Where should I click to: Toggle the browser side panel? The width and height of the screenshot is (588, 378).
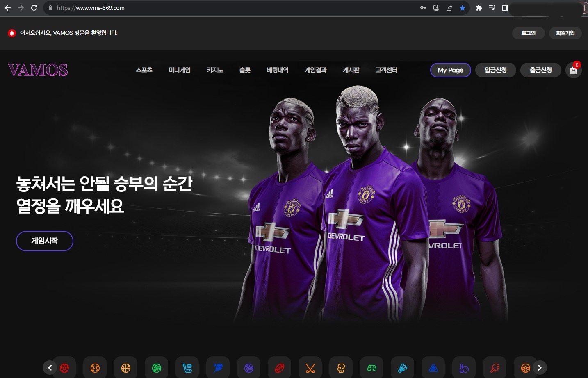[x=505, y=8]
